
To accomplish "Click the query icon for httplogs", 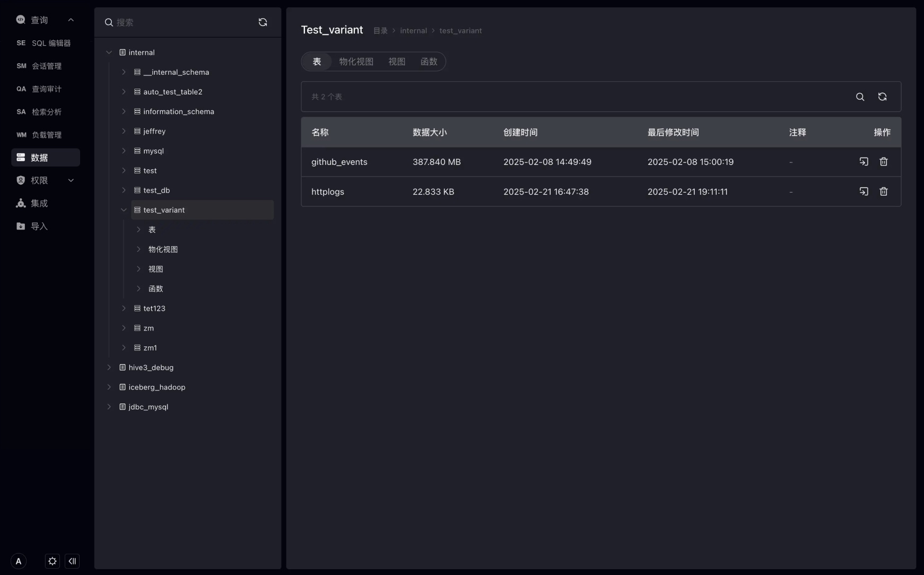I will click(x=864, y=191).
